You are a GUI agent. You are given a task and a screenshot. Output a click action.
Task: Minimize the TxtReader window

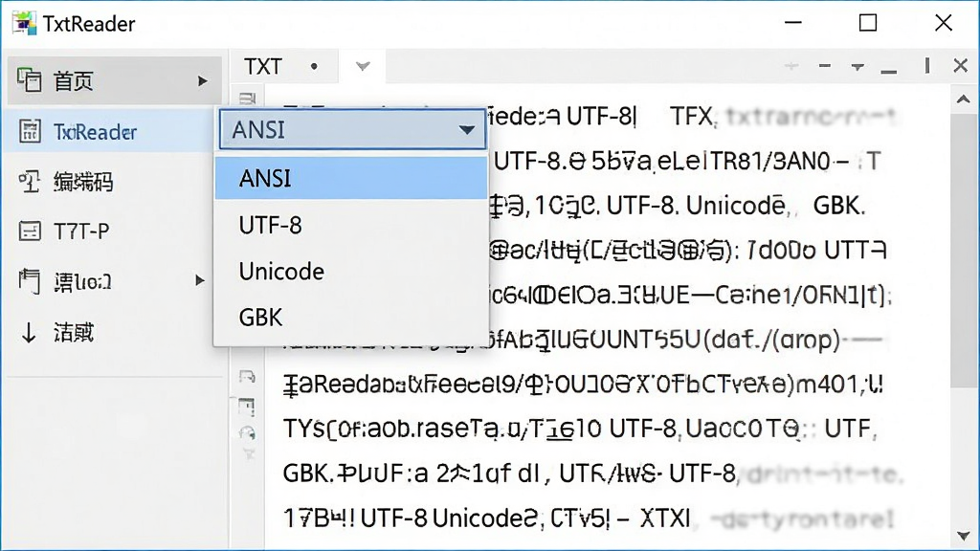pyautogui.click(x=793, y=23)
